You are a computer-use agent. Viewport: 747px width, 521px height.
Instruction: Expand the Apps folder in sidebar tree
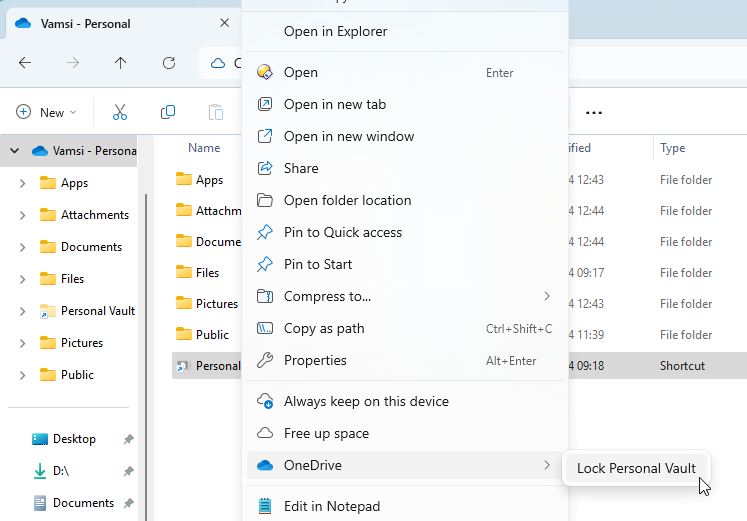[x=23, y=183]
